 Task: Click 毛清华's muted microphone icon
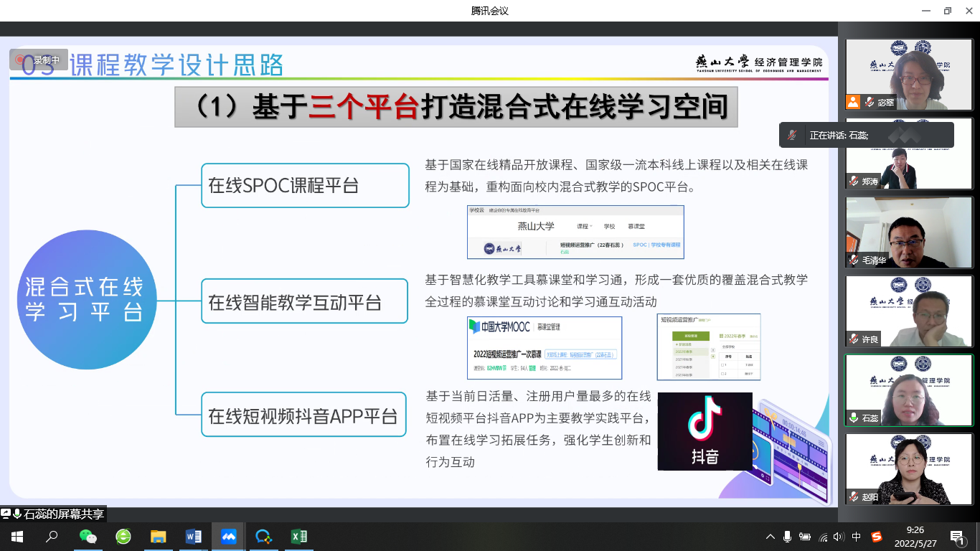click(854, 260)
